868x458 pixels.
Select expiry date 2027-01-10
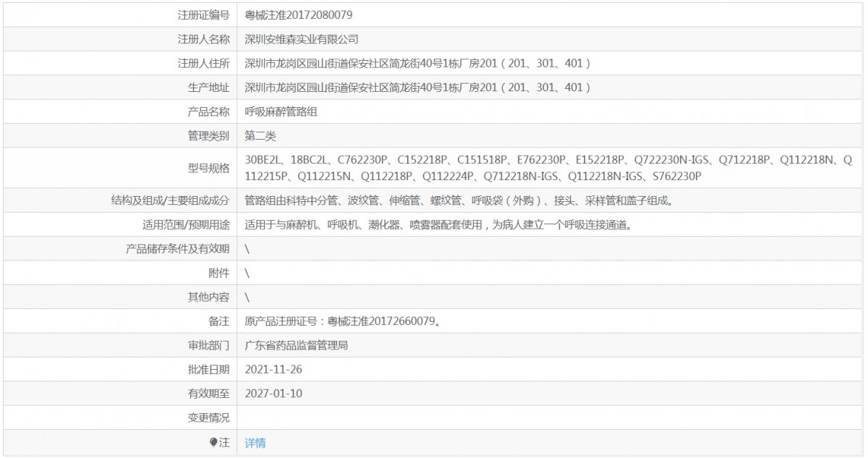tap(273, 394)
